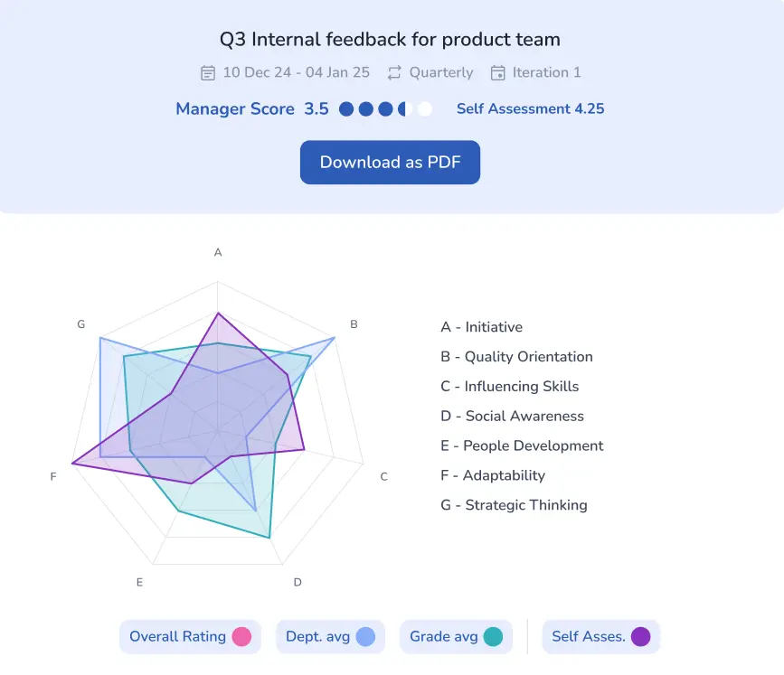
Task: Click the teal Grade avg color dot
Action: pos(493,636)
